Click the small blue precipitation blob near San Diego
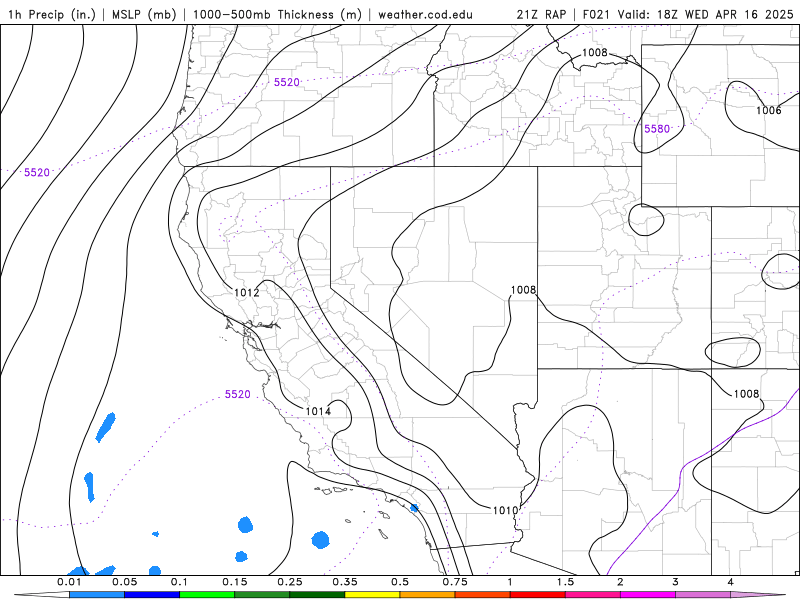This screenshot has width=800, height=600. click(414, 508)
